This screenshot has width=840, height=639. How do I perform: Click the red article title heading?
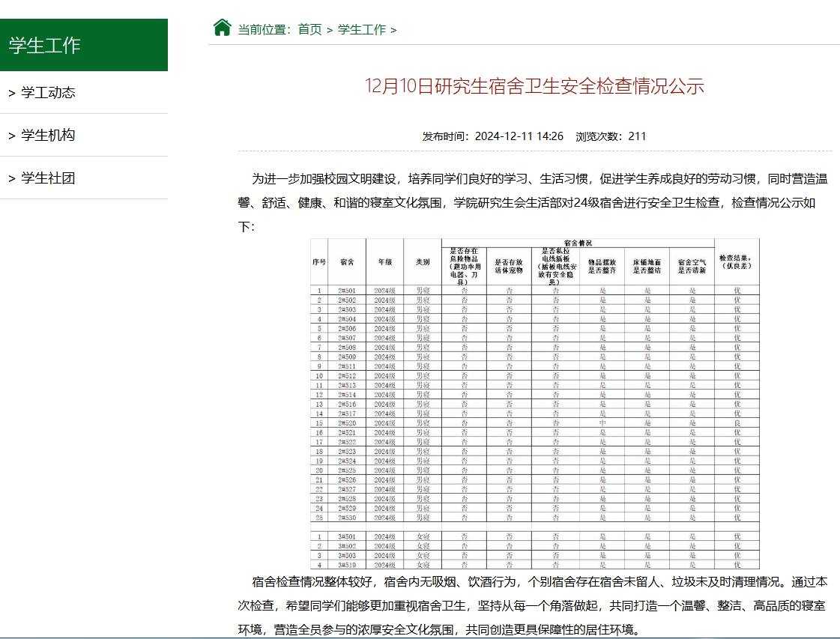click(x=534, y=86)
